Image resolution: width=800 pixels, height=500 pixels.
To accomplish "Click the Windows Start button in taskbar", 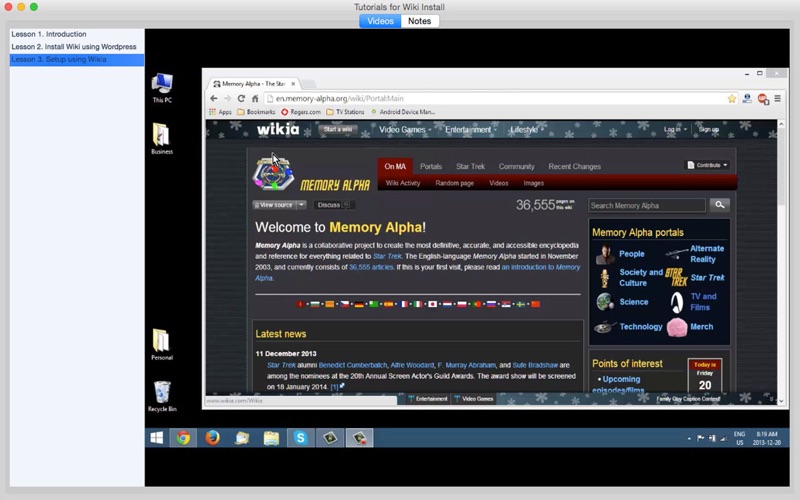I will 157,438.
